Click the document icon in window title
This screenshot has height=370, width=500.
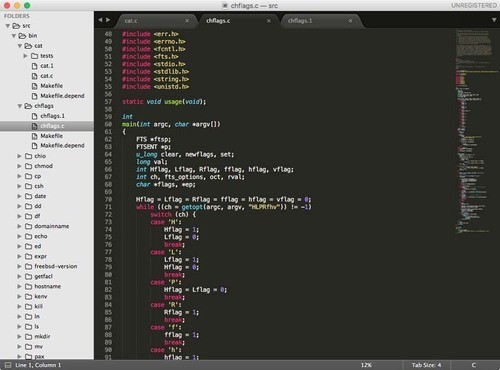click(225, 5)
